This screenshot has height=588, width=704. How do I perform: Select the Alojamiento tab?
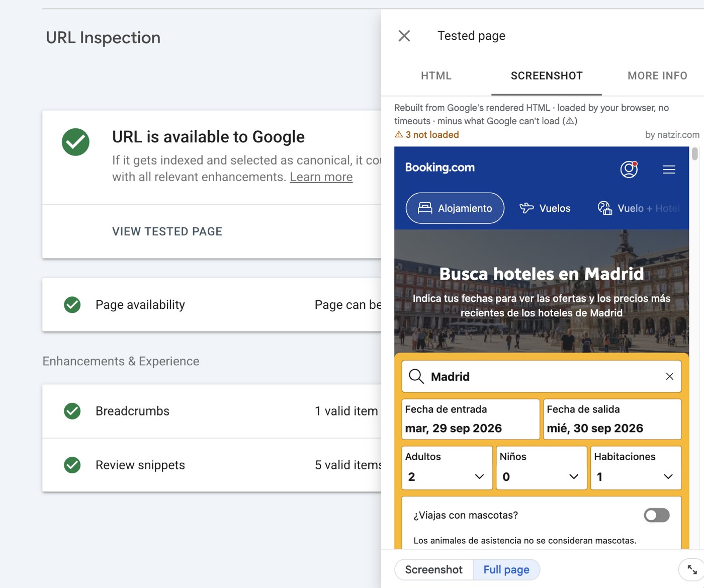455,208
